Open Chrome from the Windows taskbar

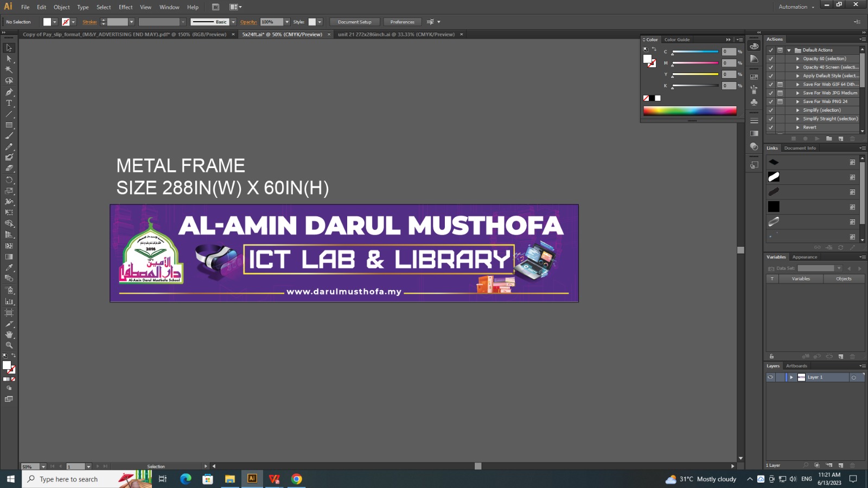coord(296,479)
